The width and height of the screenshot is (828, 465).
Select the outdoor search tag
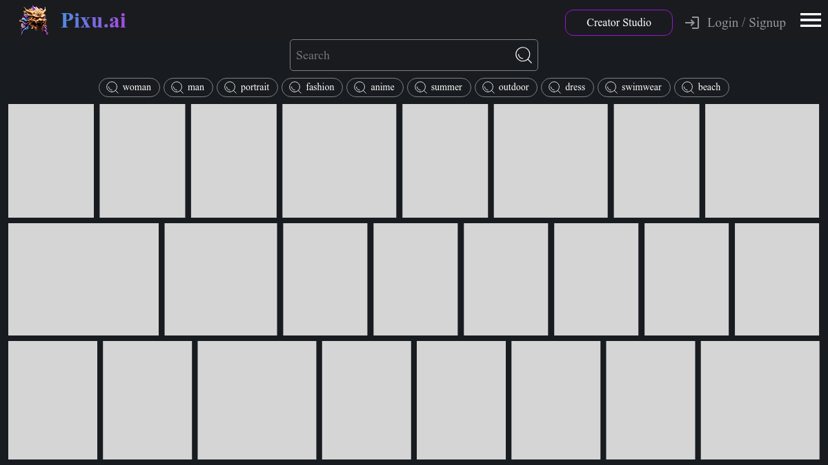click(x=506, y=87)
